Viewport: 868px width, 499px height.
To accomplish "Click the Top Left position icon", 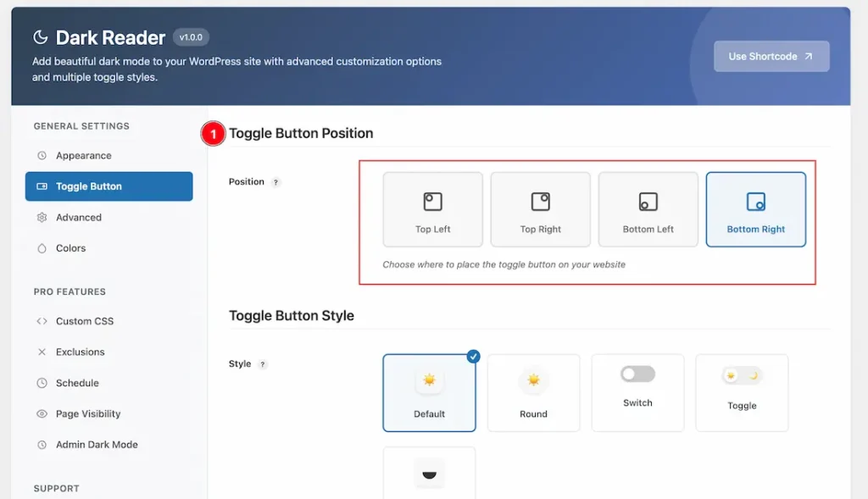I will 433,202.
